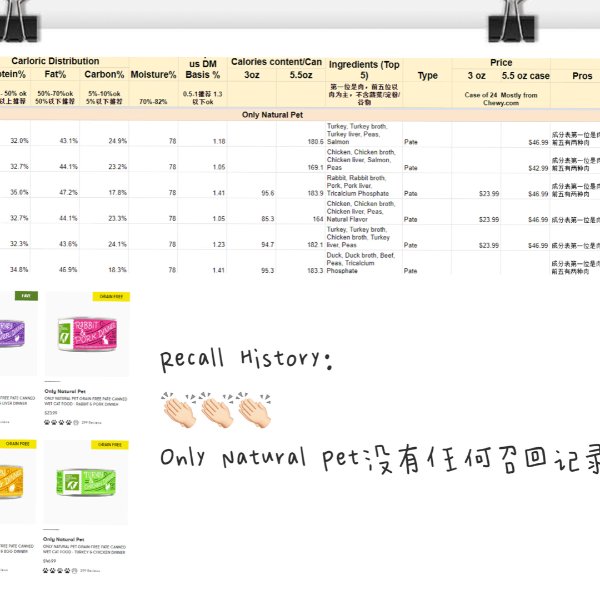Select the 'Ingredients (Top 5)' header
This screenshot has width=600, height=600.
[x=364, y=70]
